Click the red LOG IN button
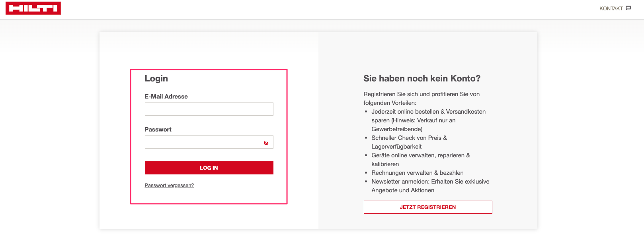 tap(209, 168)
